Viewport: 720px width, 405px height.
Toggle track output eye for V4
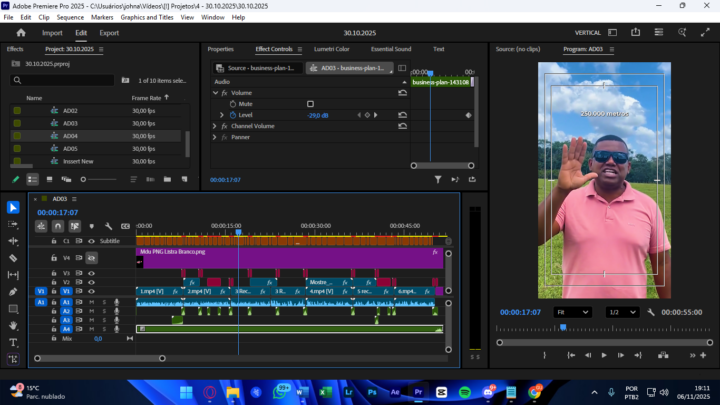pyautogui.click(x=91, y=257)
